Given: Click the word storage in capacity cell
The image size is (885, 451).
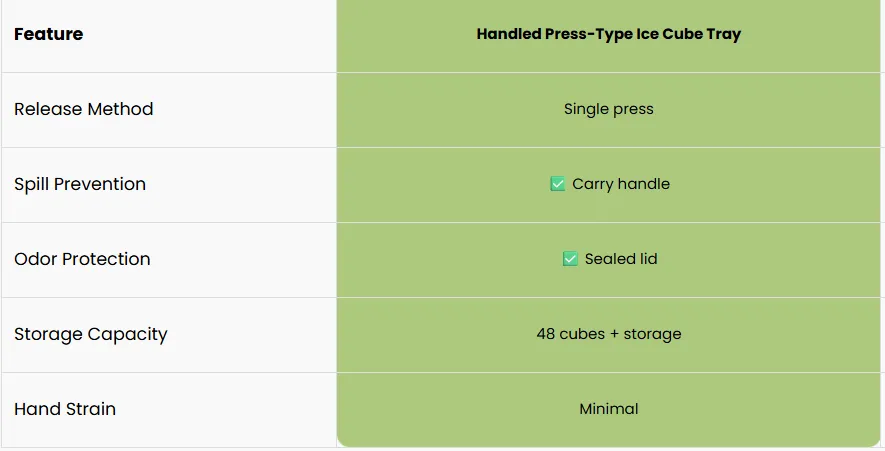Looking at the screenshot, I should pos(652,334).
